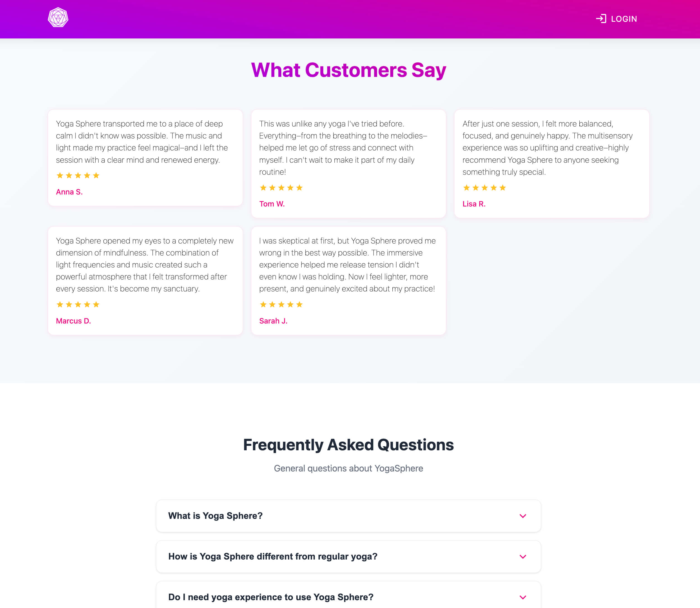Expand the "Do I need yoga experience" chevron
Image resolution: width=700 pixels, height=608 pixels.
pos(522,597)
